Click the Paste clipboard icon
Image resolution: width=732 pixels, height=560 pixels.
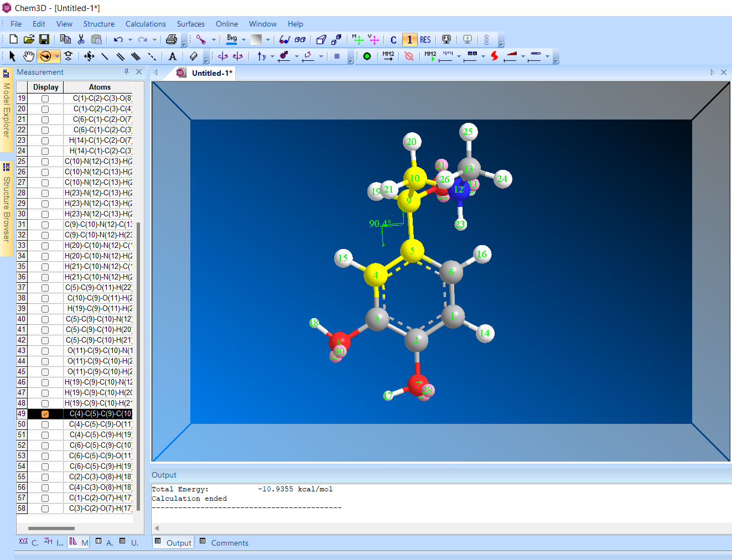(x=96, y=39)
